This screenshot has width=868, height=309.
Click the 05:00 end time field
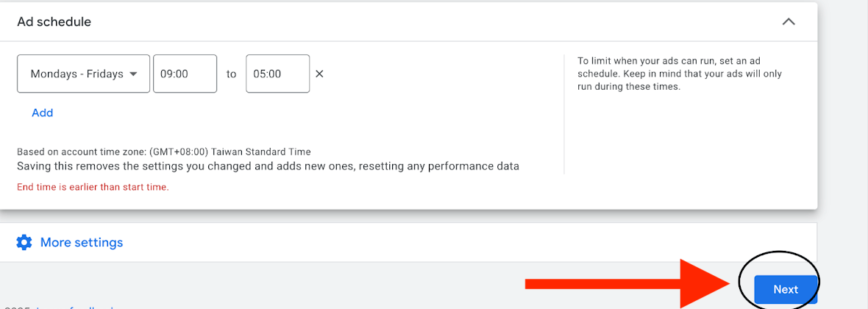click(277, 74)
